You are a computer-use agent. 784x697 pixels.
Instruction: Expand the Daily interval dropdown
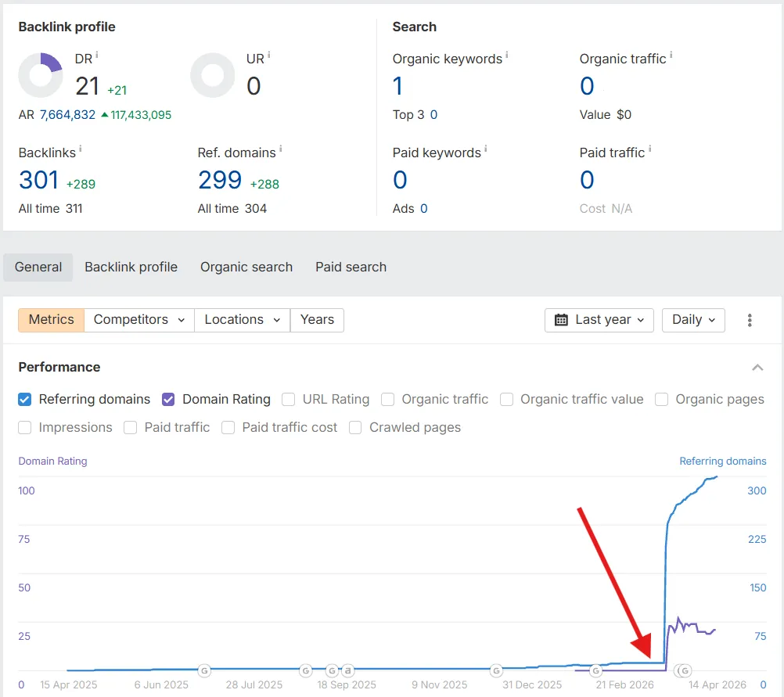(693, 320)
